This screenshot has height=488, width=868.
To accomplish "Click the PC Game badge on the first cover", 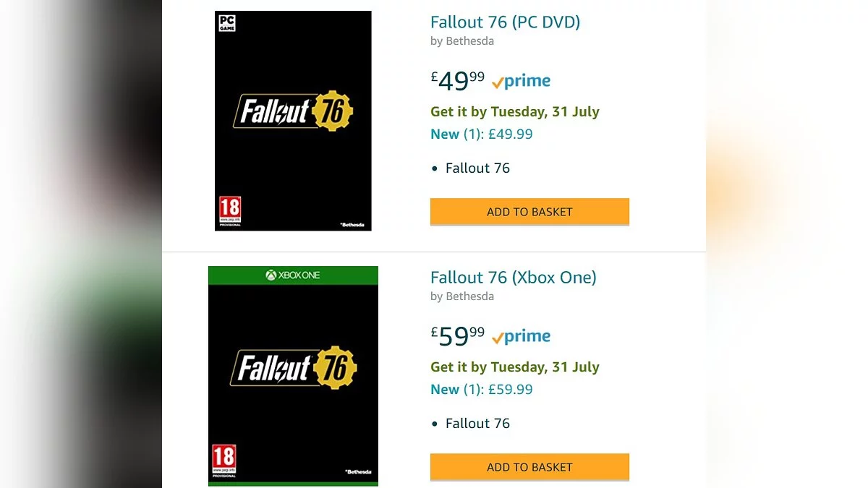I will pyautogui.click(x=226, y=22).
